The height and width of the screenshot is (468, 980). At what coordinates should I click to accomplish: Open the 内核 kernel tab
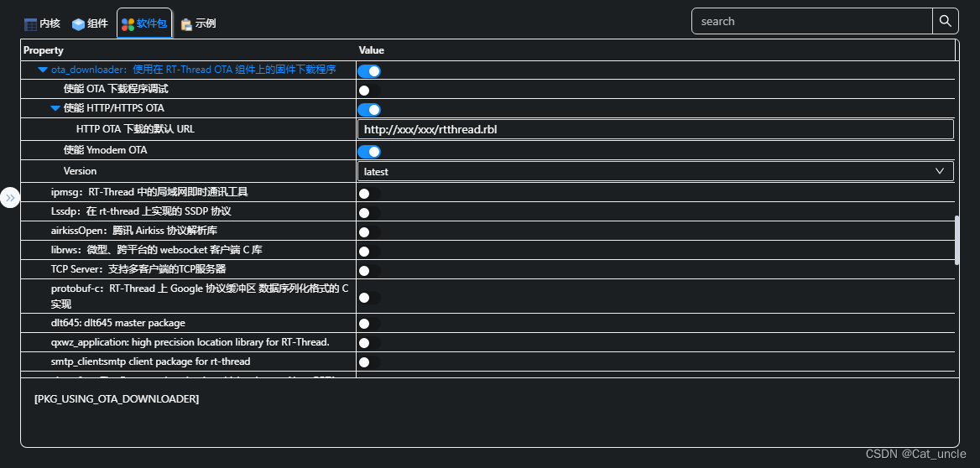coord(42,23)
